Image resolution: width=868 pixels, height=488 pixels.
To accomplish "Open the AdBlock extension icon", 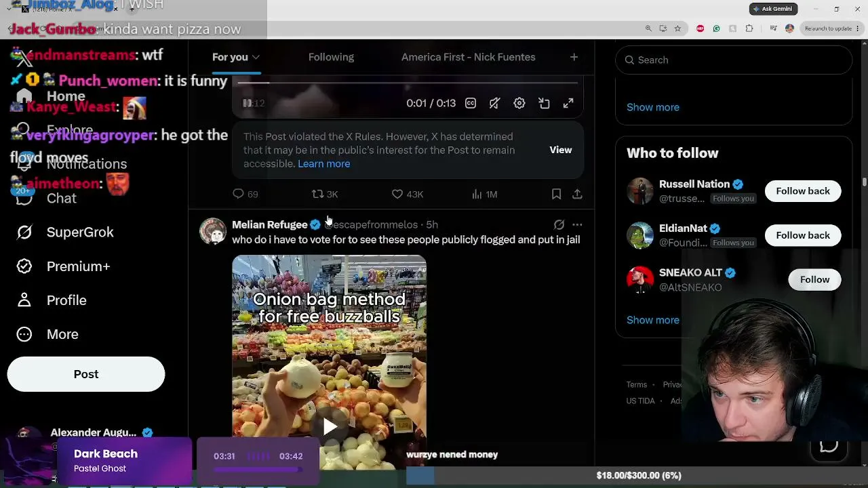I will pos(700,28).
